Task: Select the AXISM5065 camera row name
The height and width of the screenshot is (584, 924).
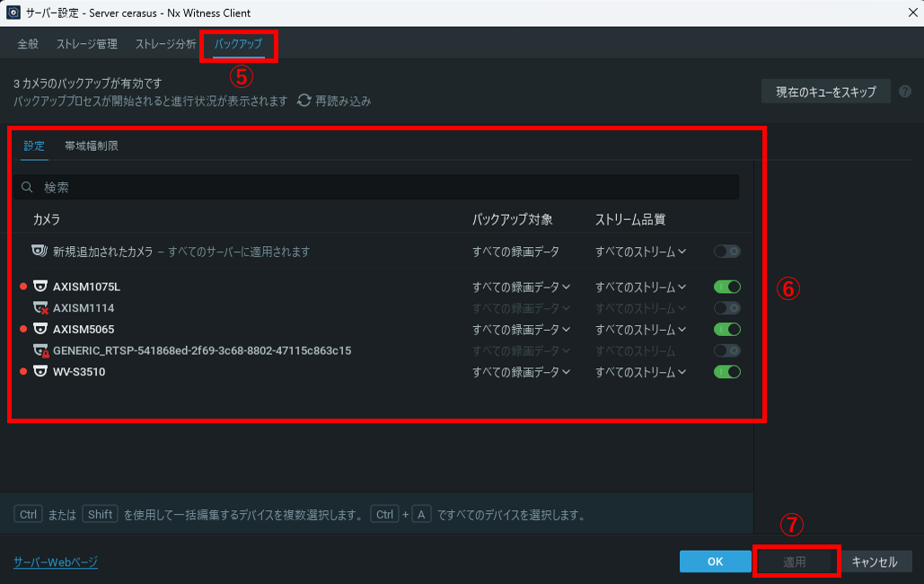Action: point(84,329)
